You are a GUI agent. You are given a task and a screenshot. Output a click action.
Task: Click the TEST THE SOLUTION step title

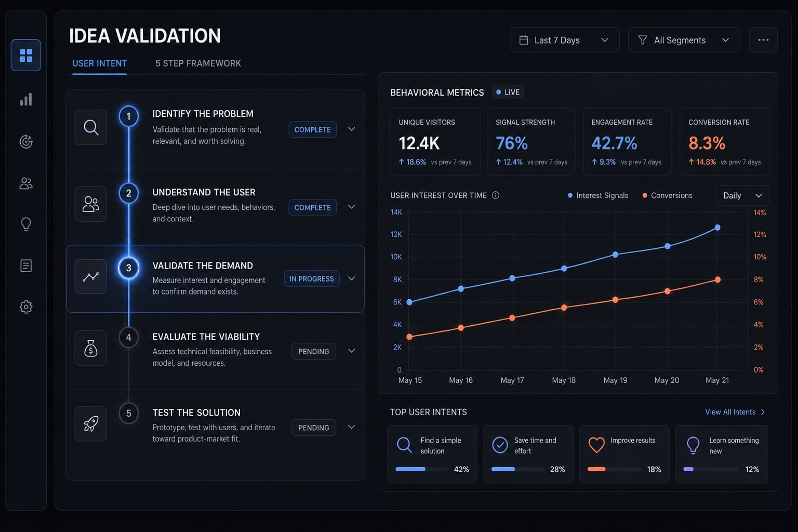[x=196, y=413]
